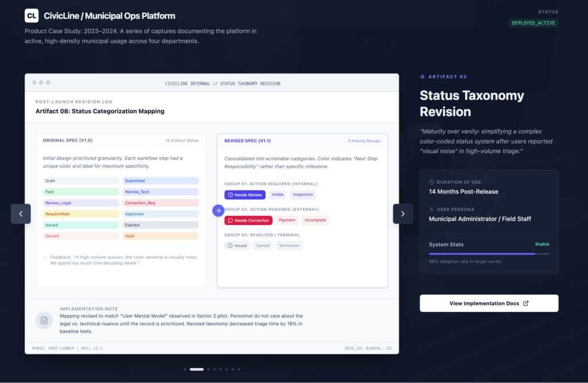
Task: Select the first carousel pagination dot
Action: click(185, 369)
